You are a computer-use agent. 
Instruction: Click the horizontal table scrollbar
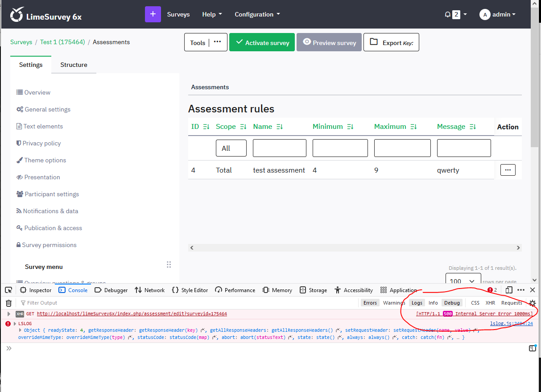coord(355,248)
